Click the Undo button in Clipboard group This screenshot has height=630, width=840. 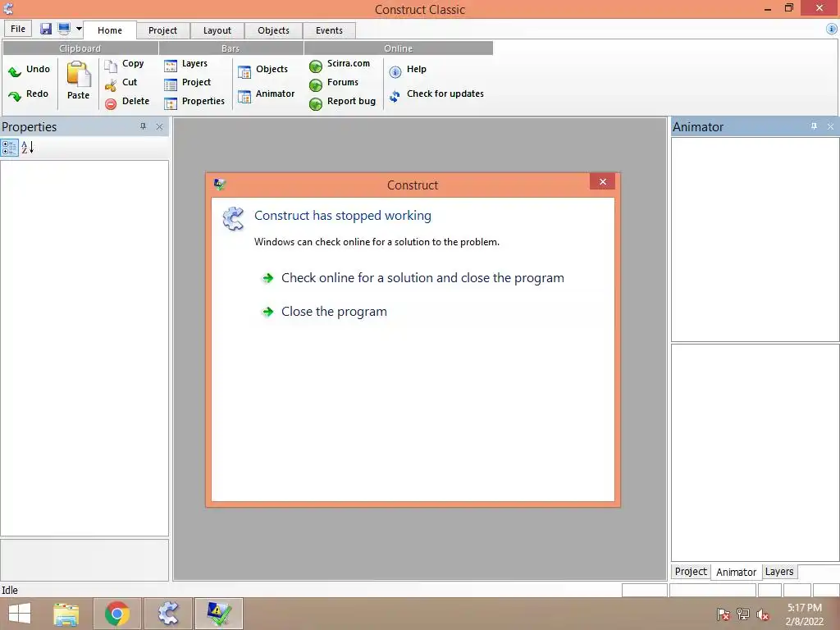(x=30, y=70)
